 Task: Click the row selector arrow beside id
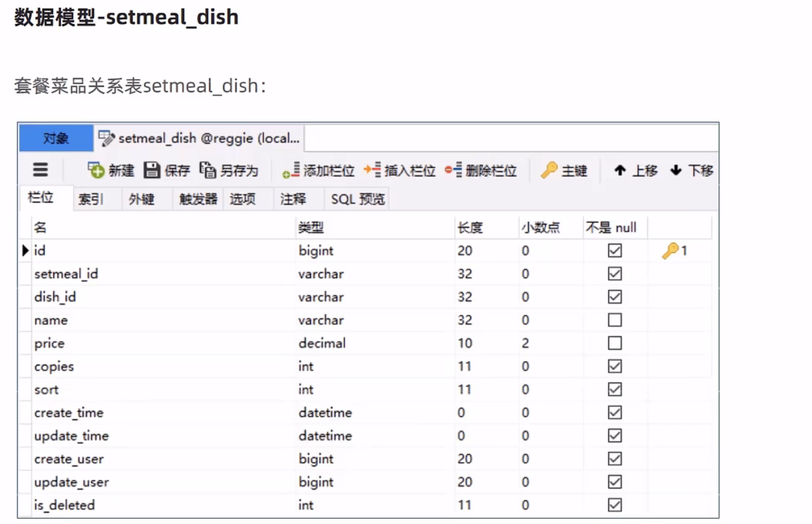[x=25, y=250]
